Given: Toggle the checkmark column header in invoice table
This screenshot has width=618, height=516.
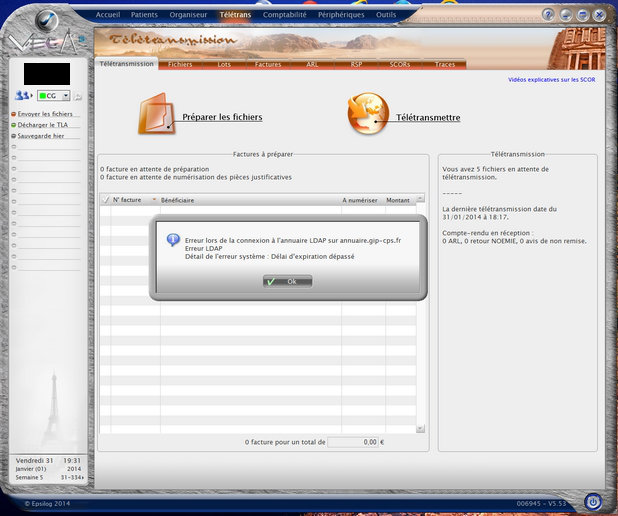Looking at the screenshot, I should (106, 200).
